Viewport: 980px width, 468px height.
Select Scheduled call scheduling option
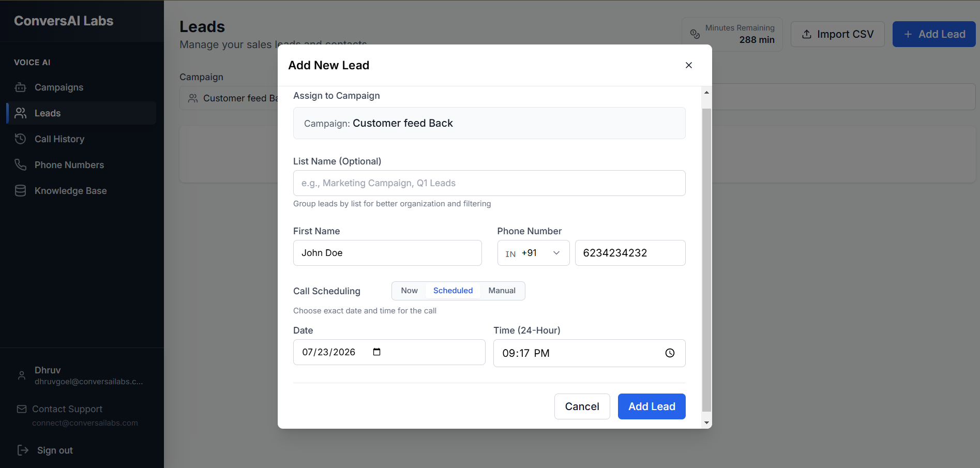tap(453, 291)
